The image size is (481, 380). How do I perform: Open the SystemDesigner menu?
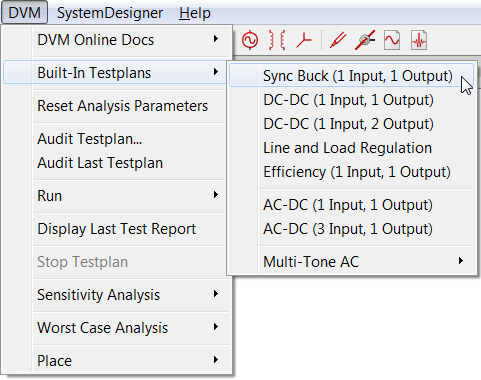pyautogui.click(x=110, y=13)
